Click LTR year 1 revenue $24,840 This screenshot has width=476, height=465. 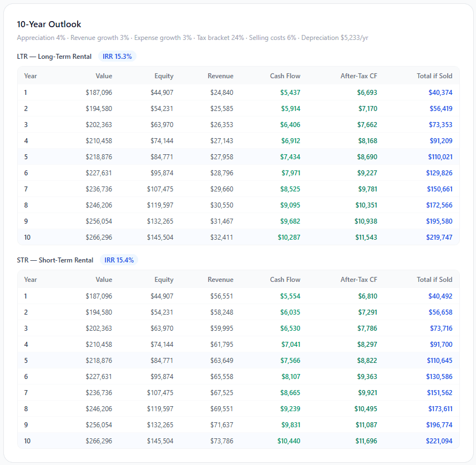coord(221,93)
